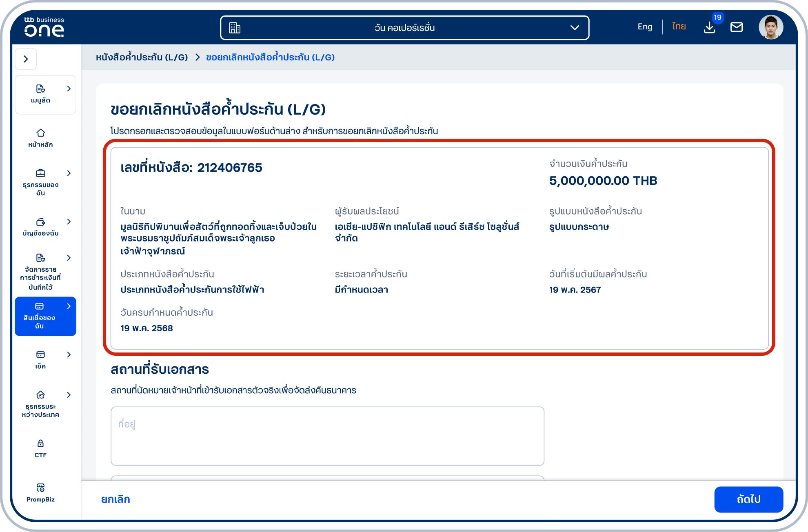Click start date 19 พ.ค. 2567

tap(575, 290)
